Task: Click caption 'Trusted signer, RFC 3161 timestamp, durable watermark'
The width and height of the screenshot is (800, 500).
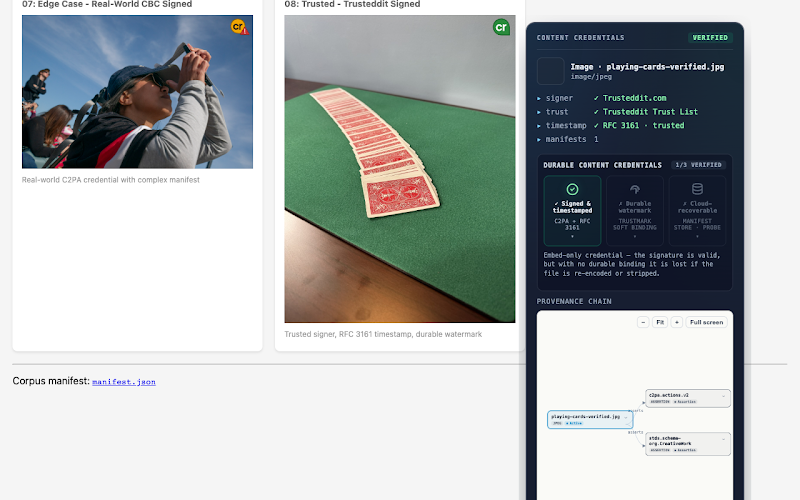Action: pyautogui.click(x=383, y=334)
